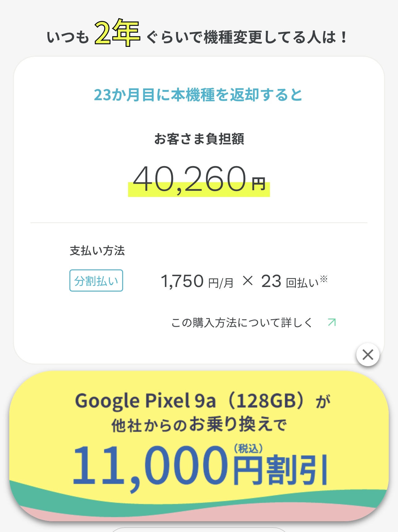This screenshot has width=398, height=532.
Task: Select the 分割払い payment badge
Action: (96, 280)
